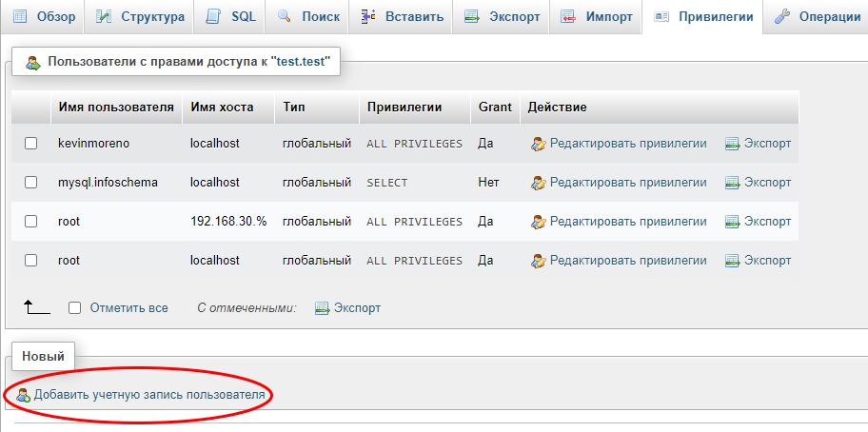Click the 'Имя пользователя' column header
This screenshot has width=868, height=432.
pyautogui.click(x=115, y=108)
